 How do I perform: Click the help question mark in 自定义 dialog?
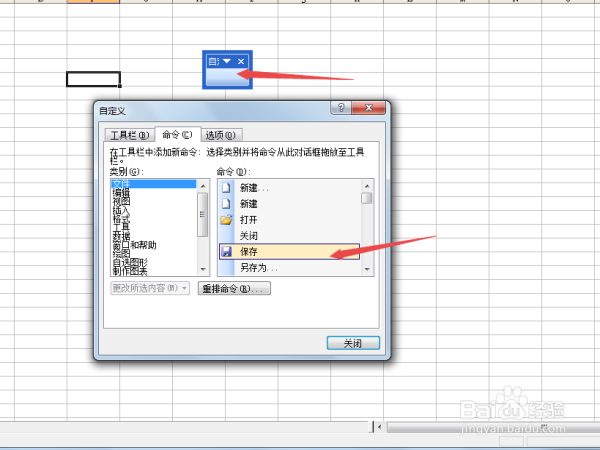pyautogui.click(x=341, y=108)
